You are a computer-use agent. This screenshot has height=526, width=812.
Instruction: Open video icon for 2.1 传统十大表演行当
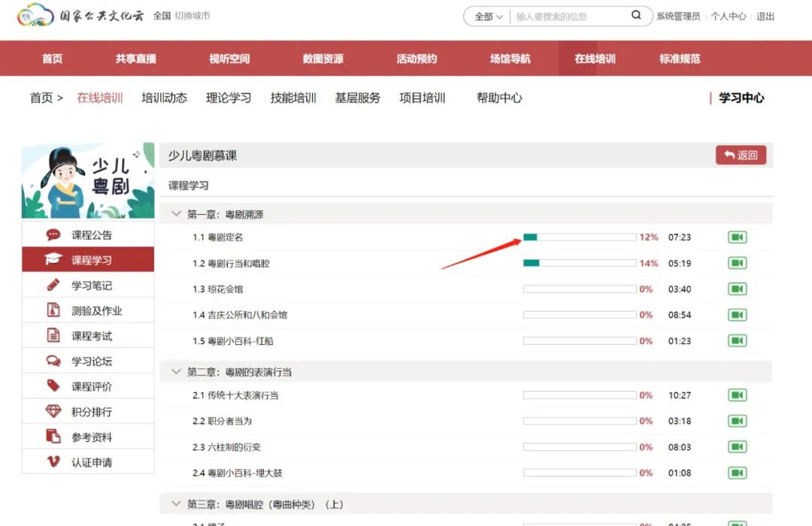[737, 395]
